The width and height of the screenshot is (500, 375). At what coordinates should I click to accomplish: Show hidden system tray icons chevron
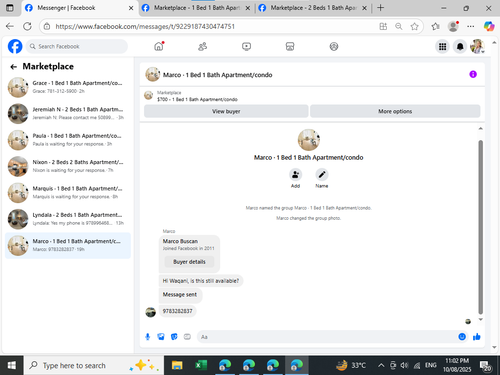click(381, 366)
